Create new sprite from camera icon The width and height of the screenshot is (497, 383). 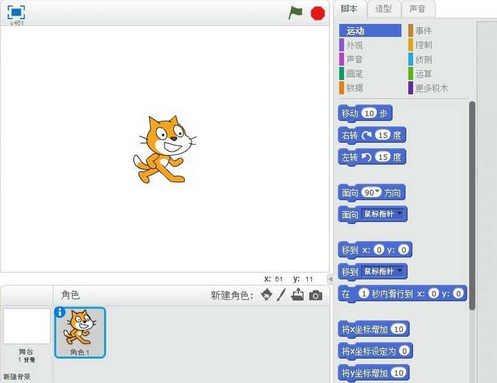pos(315,295)
